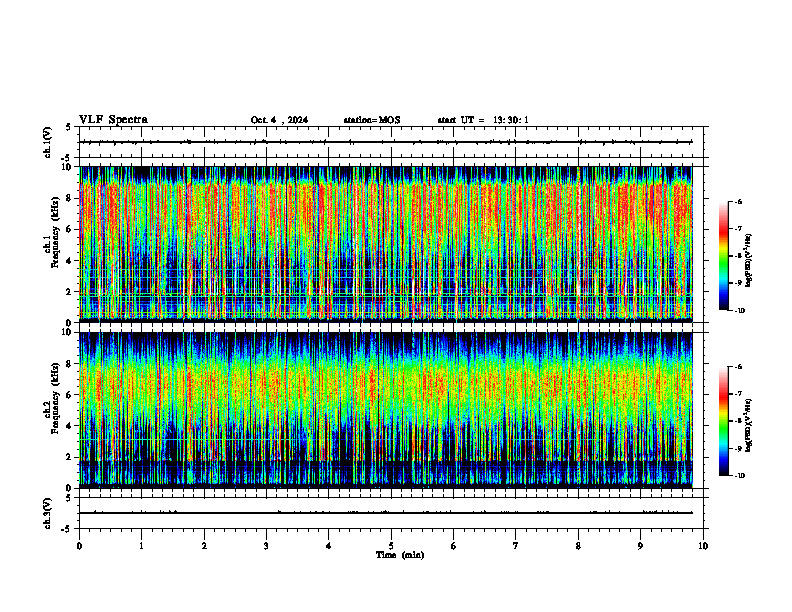Viewport: 792px width, 612px height.
Task: Click the "Time (min)" x-axis label
Action: [x=400, y=555]
